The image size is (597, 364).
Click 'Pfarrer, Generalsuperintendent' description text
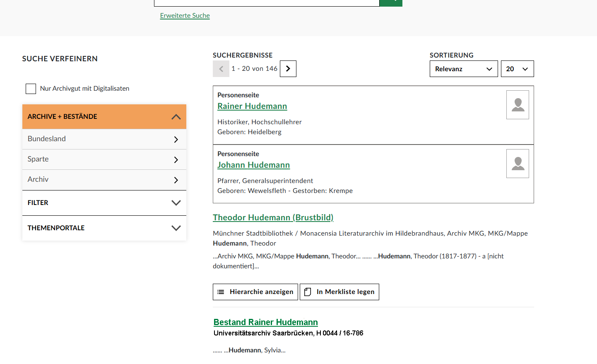pyautogui.click(x=265, y=181)
